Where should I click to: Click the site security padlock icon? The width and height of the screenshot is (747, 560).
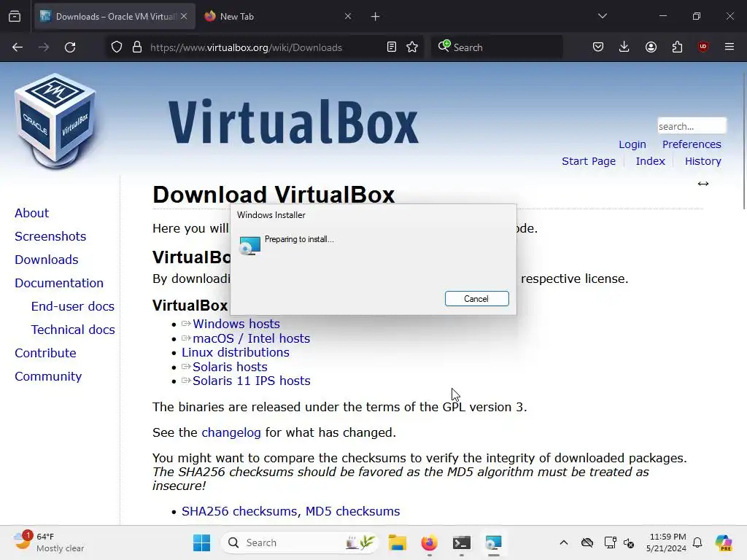137,47
